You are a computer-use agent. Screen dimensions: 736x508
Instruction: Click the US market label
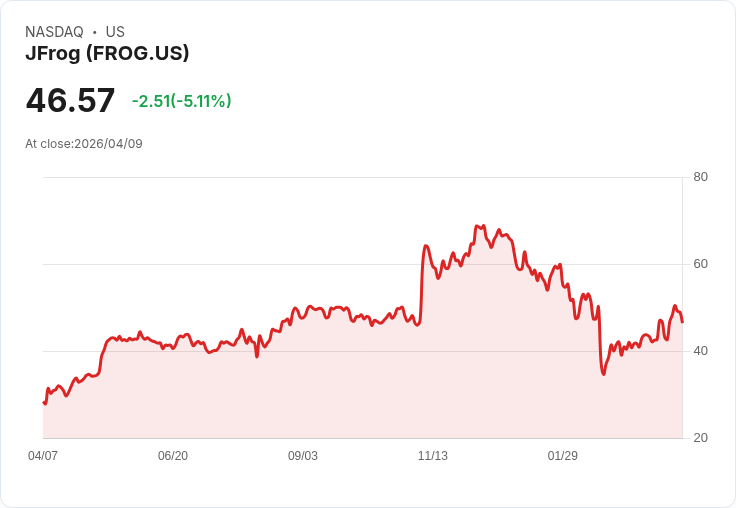(x=115, y=32)
